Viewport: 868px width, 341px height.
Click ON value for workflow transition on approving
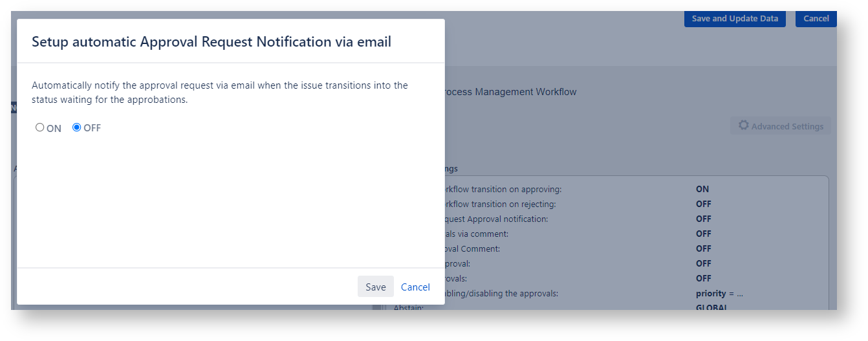[x=702, y=190]
